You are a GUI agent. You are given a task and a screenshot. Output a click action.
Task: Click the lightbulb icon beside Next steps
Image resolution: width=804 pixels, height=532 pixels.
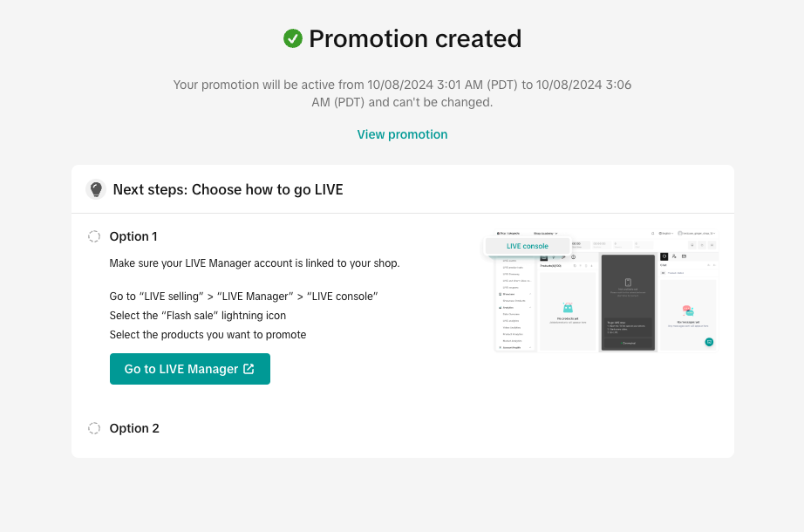[x=96, y=189]
